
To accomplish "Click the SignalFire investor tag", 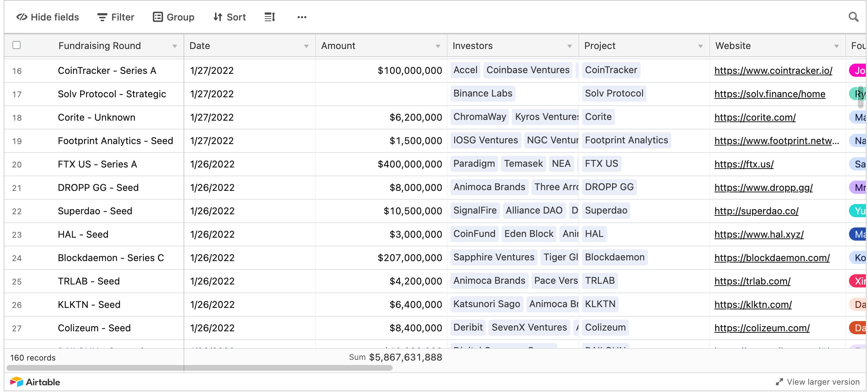I will coord(475,210).
